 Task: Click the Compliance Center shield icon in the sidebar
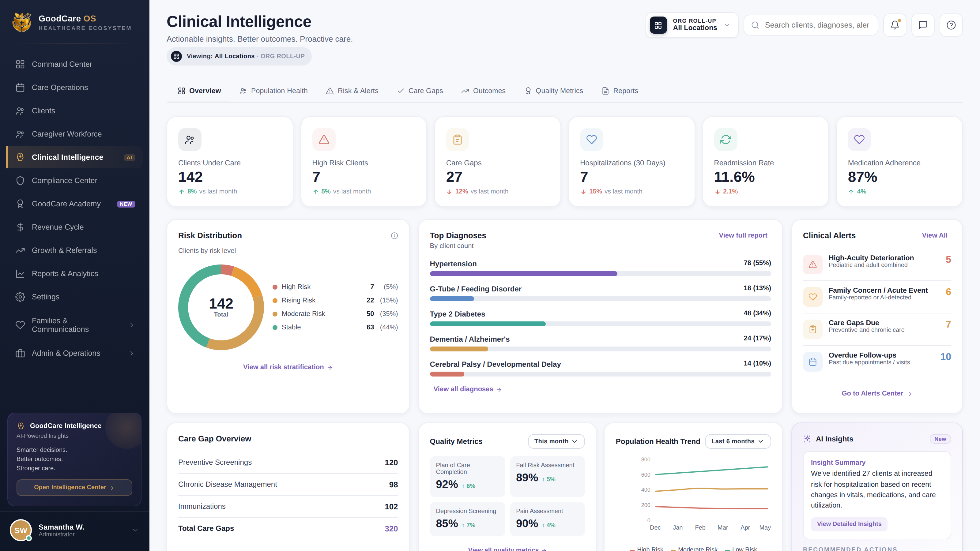(20, 181)
